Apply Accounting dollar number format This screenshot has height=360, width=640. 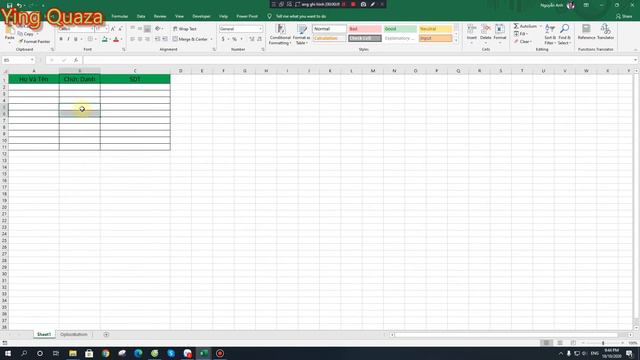tap(223, 39)
